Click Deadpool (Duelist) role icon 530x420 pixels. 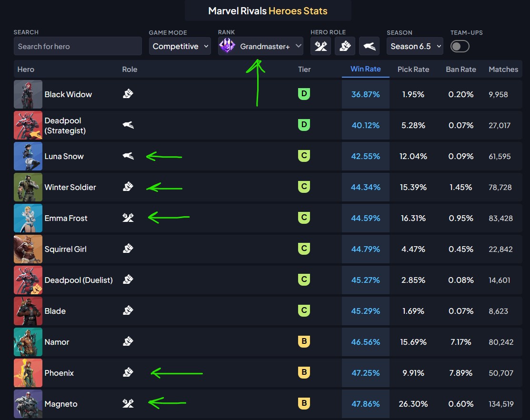[x=128, y=280]
